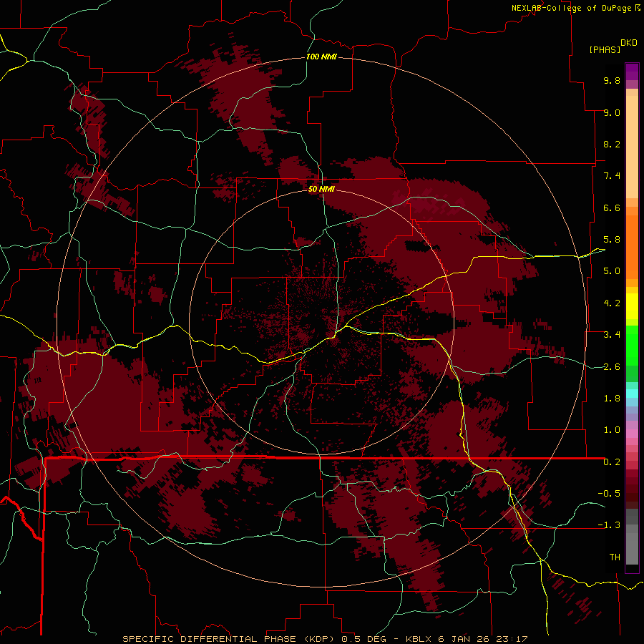Screen dimensions: 644x644
Task: Click the -0.5 legend value
Action: 609,494
